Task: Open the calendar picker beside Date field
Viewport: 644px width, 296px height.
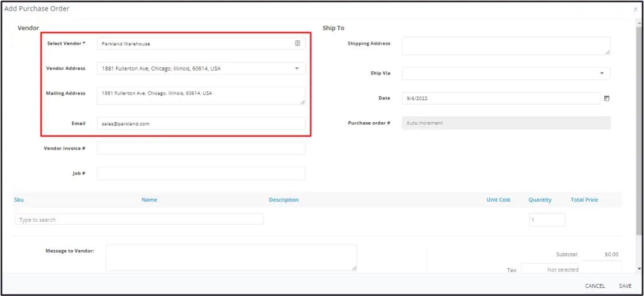Action: click(607, 98)
